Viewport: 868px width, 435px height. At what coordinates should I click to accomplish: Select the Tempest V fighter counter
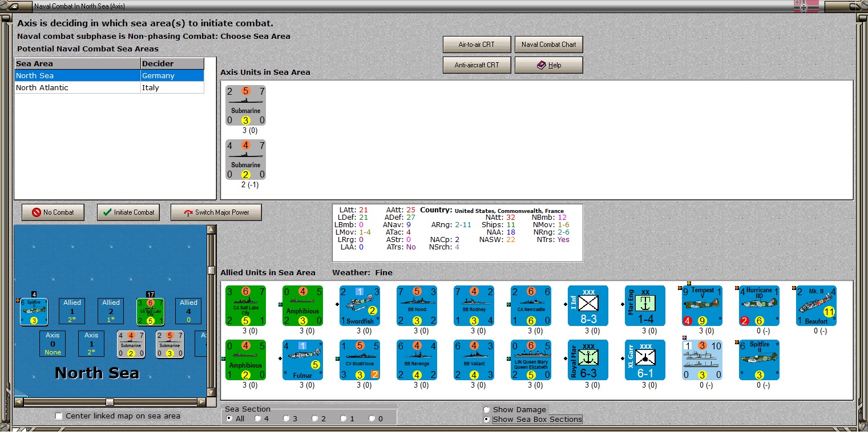coord(702,305)
